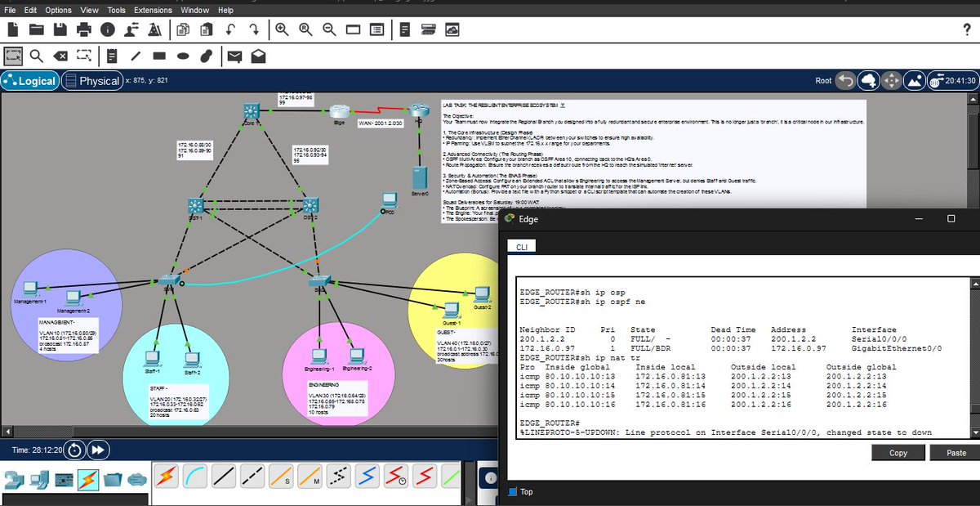Select the Draw Line tool
Image resolution: width=980 pixels, height=506 pixels.
coord(136,56)
